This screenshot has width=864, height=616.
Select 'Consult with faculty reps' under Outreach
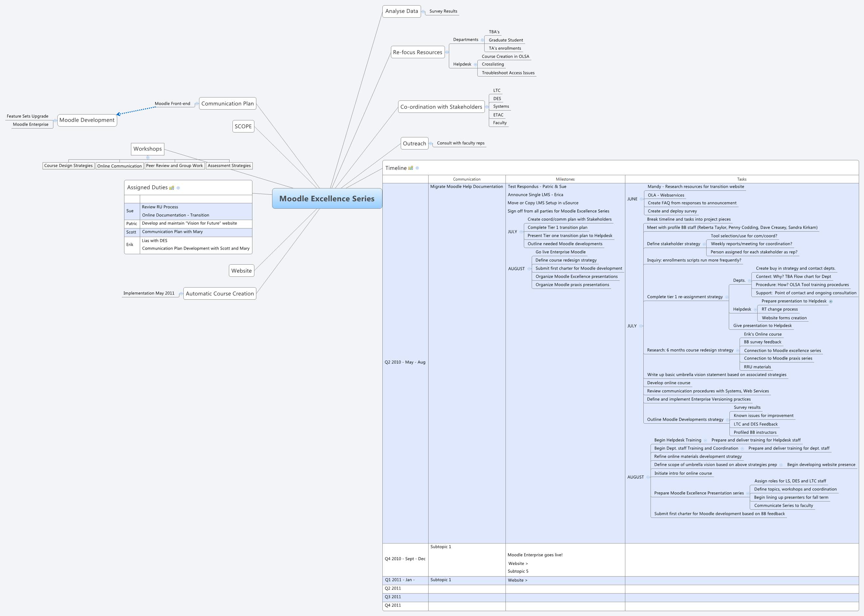pos(460,143)
